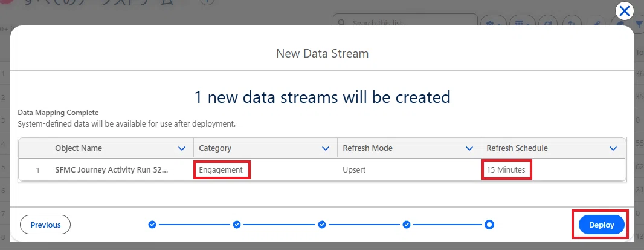
Task: Click the background edit pencil icon
Action: (x=596, y=22)
